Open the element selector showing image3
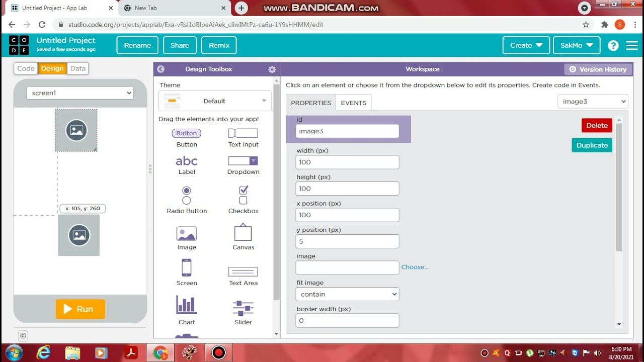This screenshot has height=362, width=644. 593,102
